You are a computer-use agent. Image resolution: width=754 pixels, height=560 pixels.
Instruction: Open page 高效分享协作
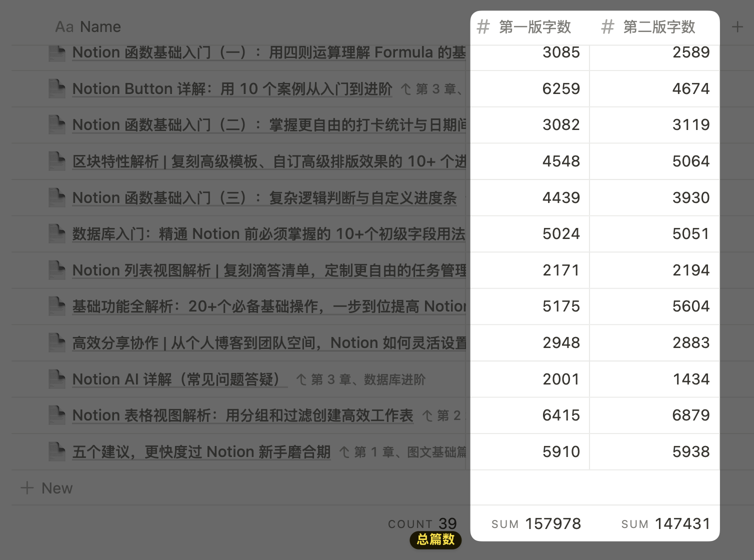click(x=269, y=343)
